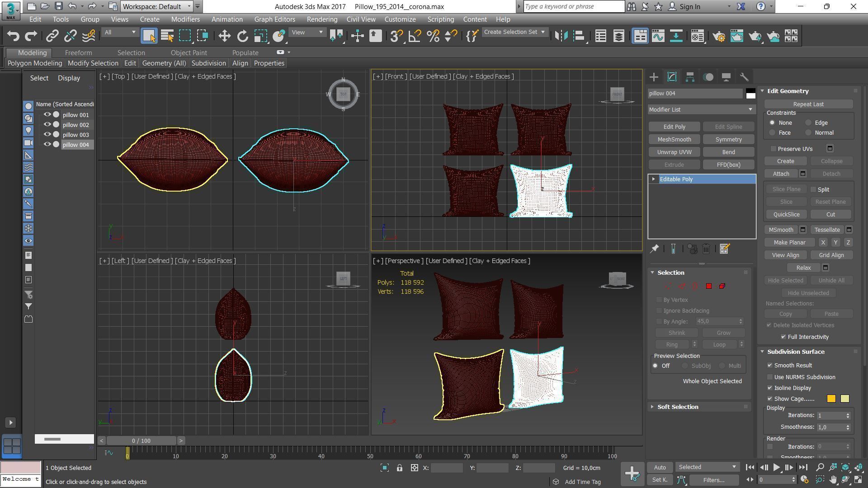868x488 pixels.
Task: Open the Workspace Default dropdown
Action: (157, 7)
